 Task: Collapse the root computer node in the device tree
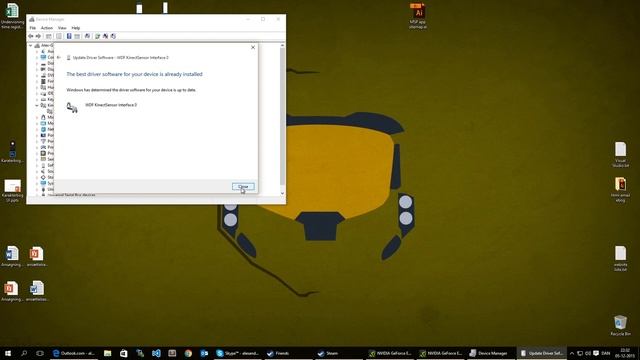(x=31, y=46)
